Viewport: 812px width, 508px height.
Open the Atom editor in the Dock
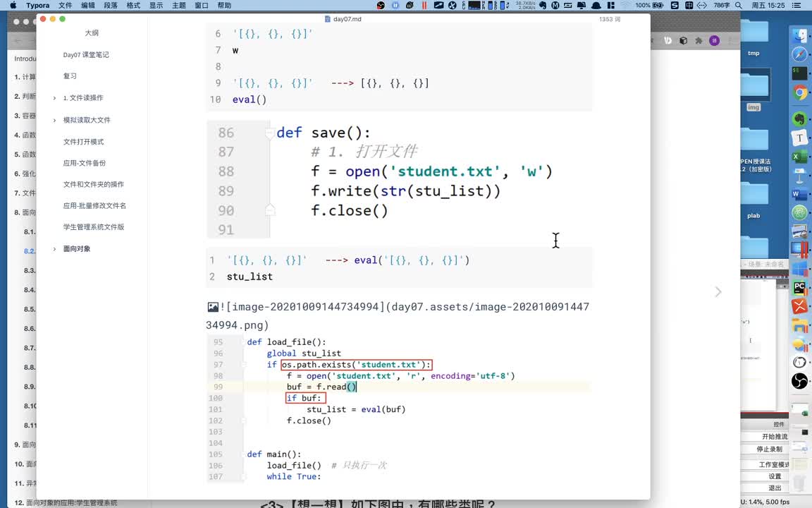click(x=800, y=212)
